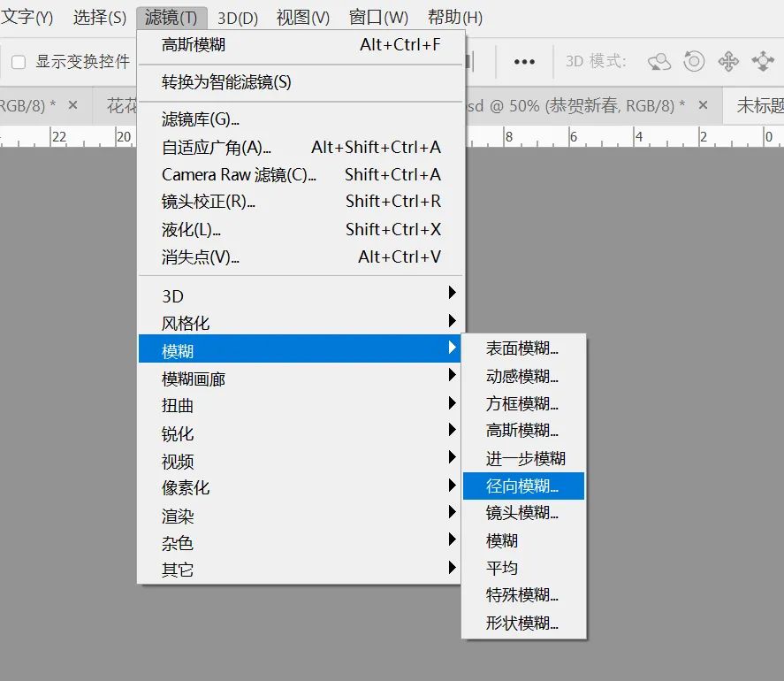This screenshot has width=784, height=681.
Task: Expand the 其它 submenu
Action: pyautogui.click(x=299, y=570)
